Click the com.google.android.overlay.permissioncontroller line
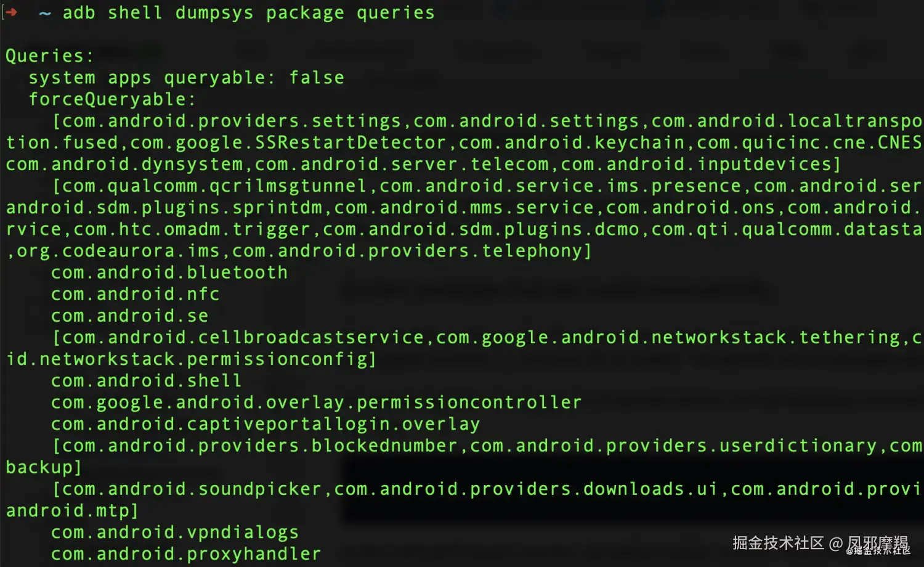Image resolution: width=924 pixels, height=567 pixels. click(x=317, y=402)
